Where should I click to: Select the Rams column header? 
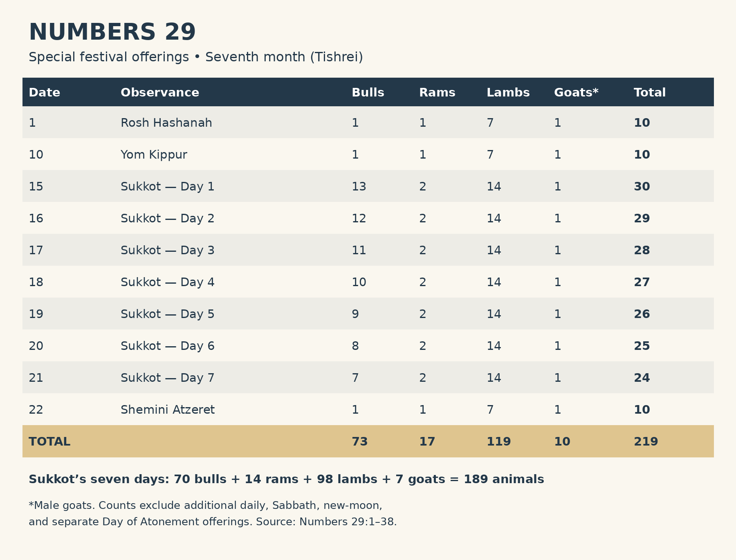coord(437,92)
